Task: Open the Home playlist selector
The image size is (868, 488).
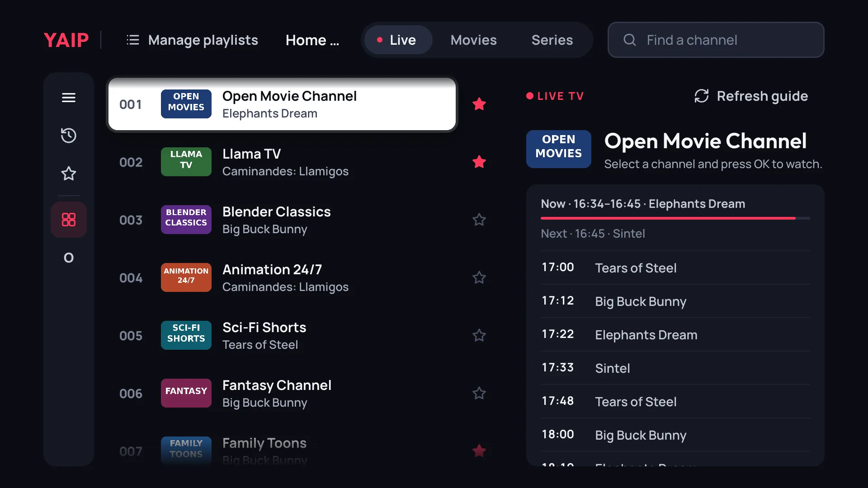Action: [x=312, y=40]
